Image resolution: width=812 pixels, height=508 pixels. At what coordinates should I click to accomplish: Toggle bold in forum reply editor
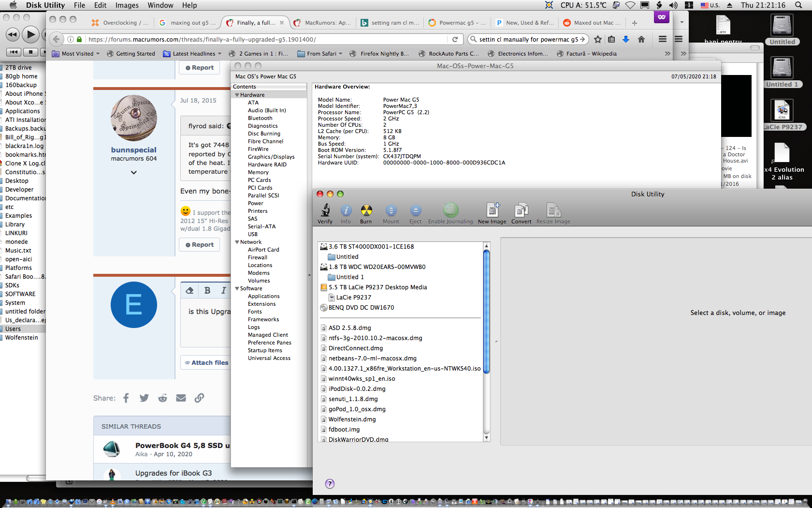(x=207, y=290)
